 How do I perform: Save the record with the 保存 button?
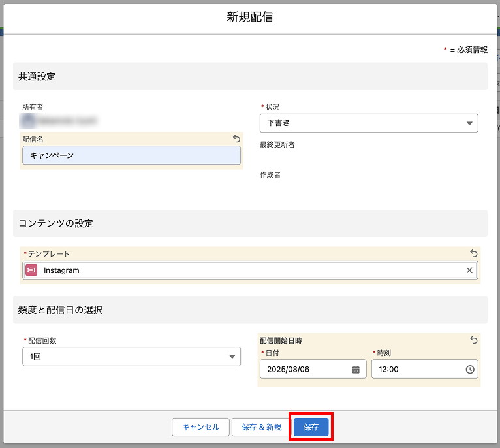(x=311, y=427)
